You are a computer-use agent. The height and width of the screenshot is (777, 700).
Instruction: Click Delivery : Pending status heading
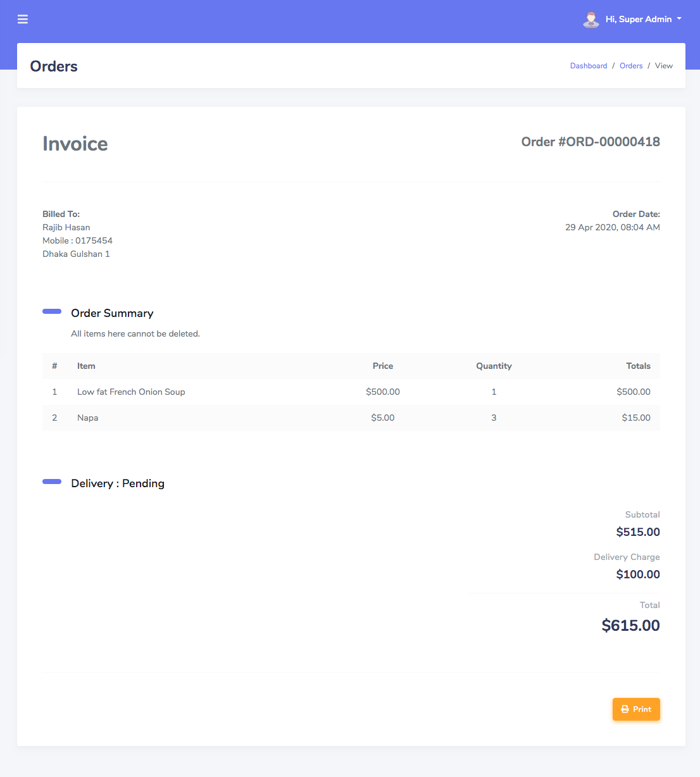point(118,483)
